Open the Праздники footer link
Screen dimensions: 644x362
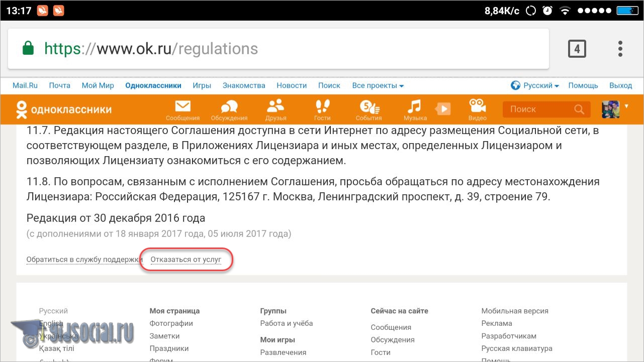(x=169, y=348)
